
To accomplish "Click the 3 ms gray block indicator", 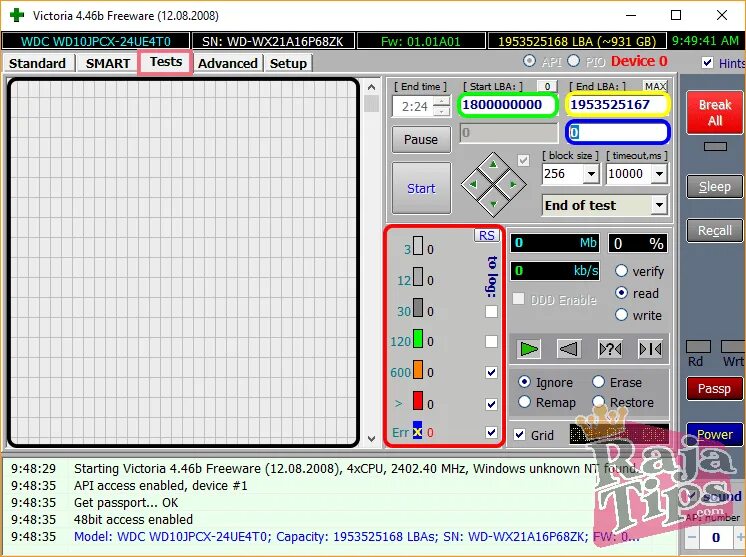I will click(x=418, y=246).
